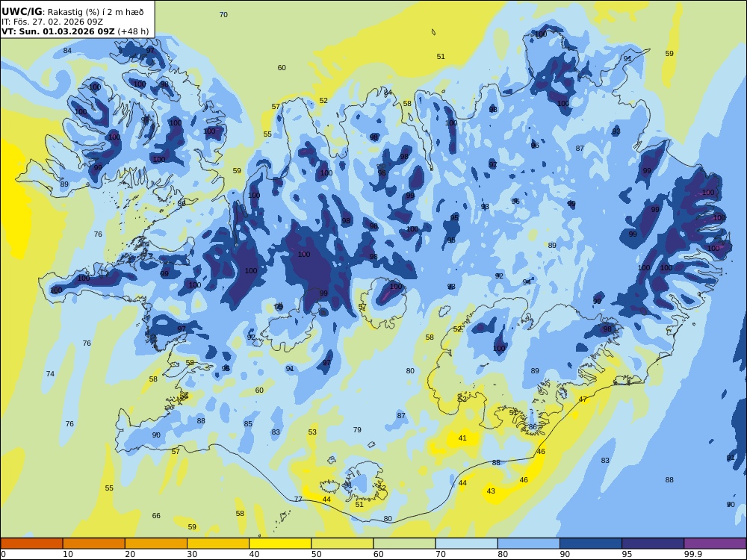747x560 pixels.
Task: Click the '43' humidity value on the map
Action: pyautogui.click(x=491, y=491)
